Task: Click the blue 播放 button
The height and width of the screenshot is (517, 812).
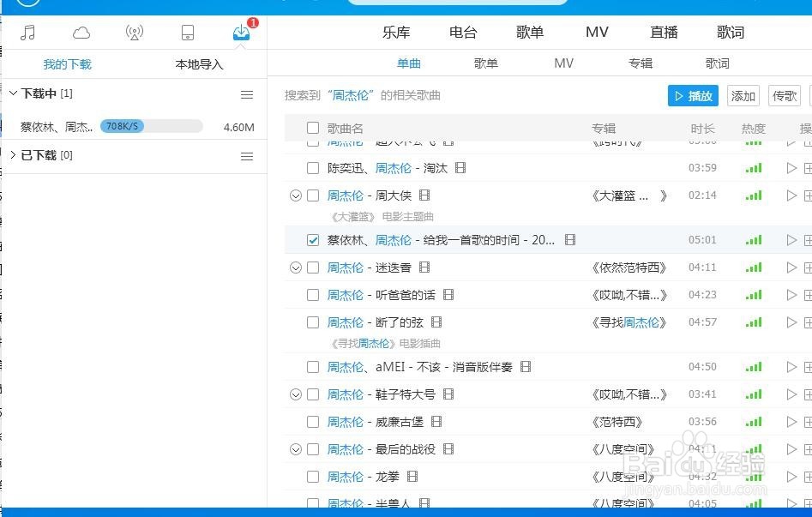Action: coord(693,96)
